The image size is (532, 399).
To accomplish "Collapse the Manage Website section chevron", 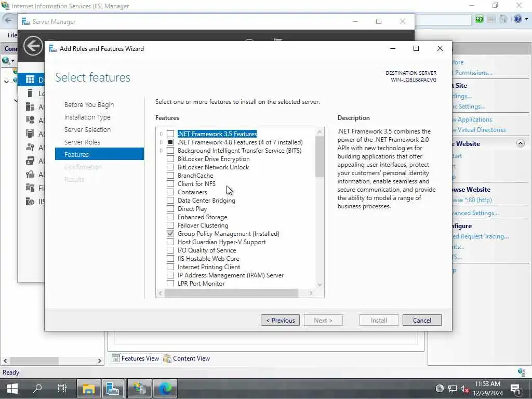I will 521,143.
